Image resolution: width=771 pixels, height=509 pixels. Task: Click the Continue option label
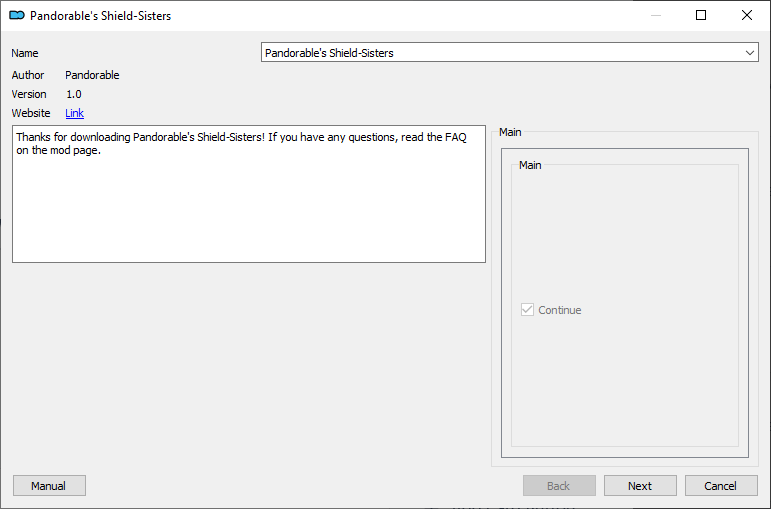[x=560, y=310]
